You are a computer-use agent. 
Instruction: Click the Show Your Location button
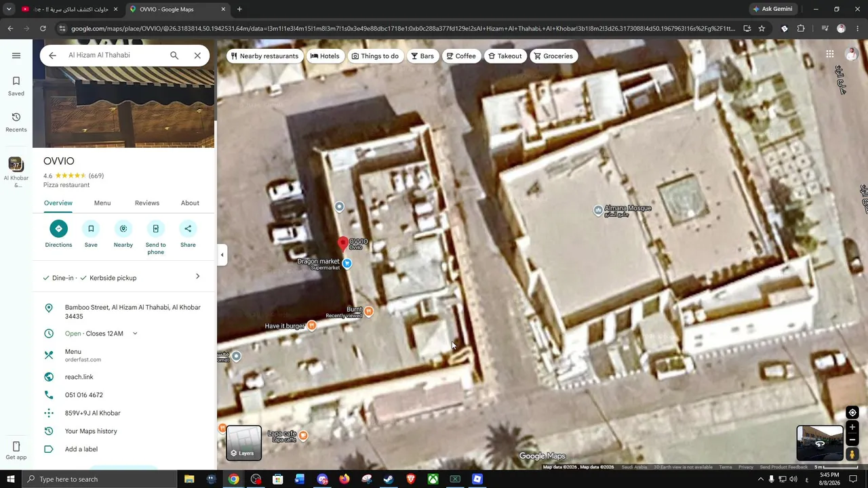(x=852, y=413)
